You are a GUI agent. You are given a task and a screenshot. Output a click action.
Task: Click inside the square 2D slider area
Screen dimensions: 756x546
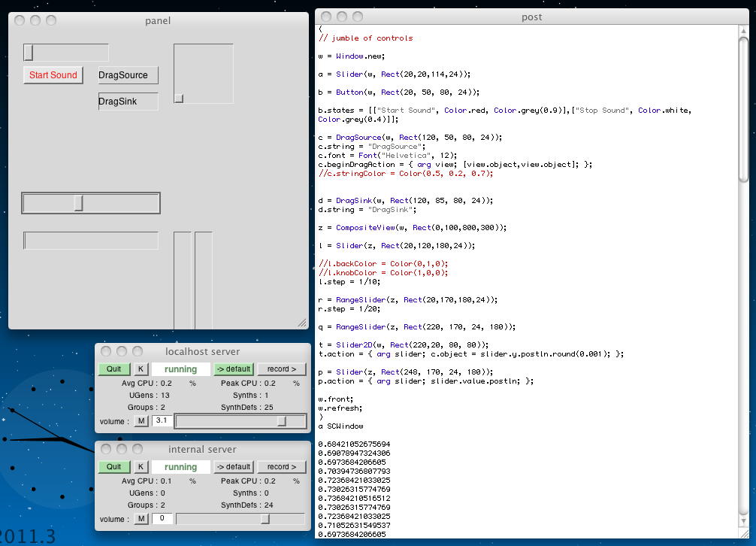click(204, 73)
